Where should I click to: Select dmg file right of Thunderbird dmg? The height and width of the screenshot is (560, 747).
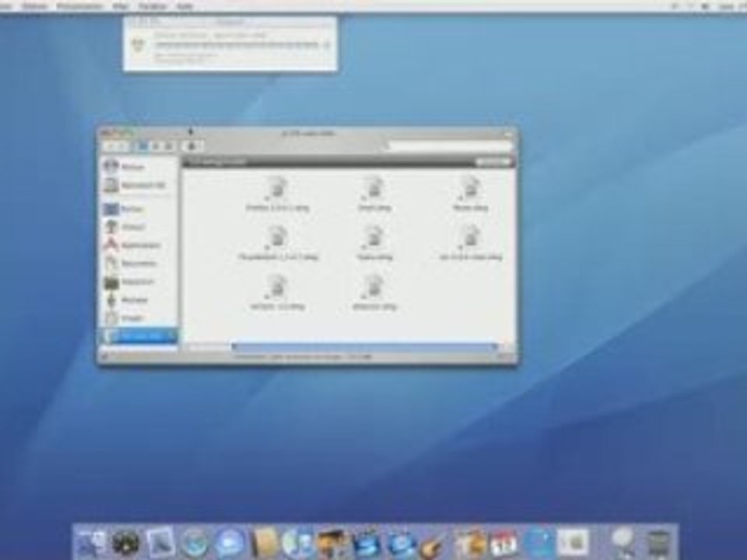[374, 243]
